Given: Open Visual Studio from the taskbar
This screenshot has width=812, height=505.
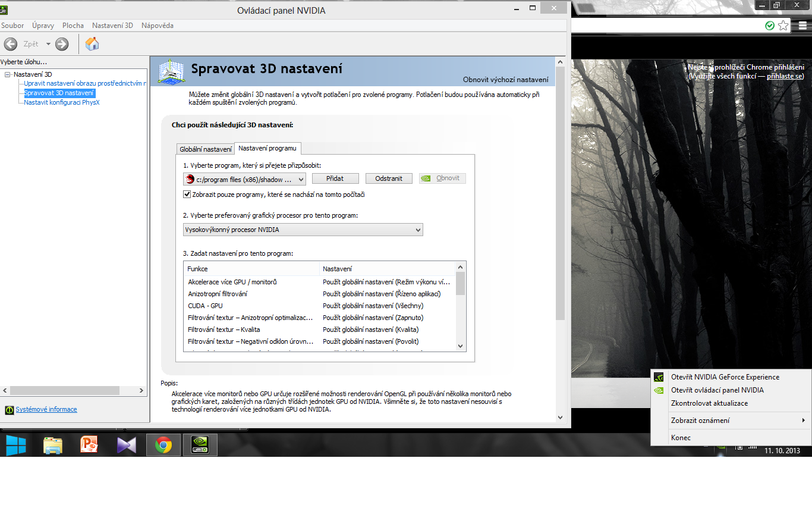Looking at the screenshot, I should 126,445.
